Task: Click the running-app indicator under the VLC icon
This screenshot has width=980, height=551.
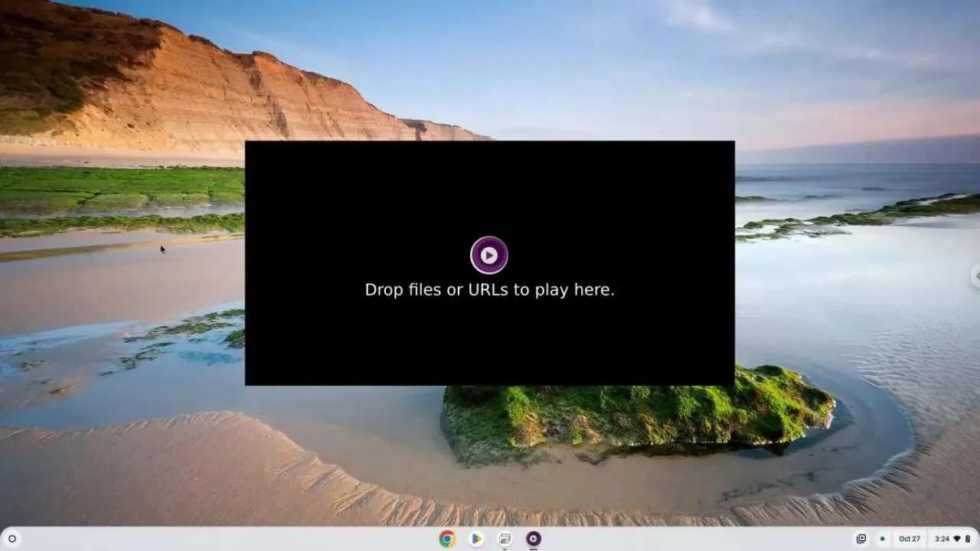Action: point(533,548)
